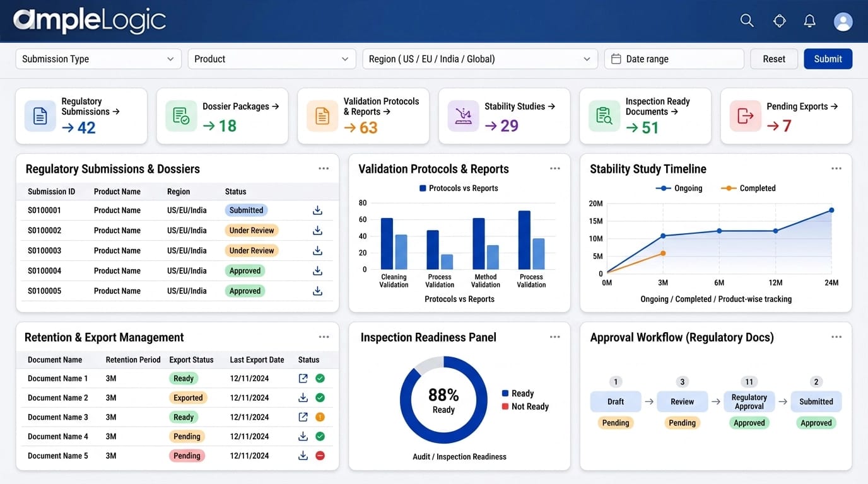
Task: Click the red status indicator for Document Name 5
Action: pos(320,456)
